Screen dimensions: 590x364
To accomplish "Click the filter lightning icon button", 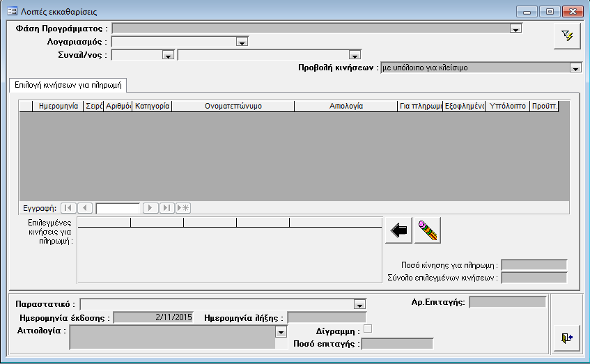I will [x=566, y=38].
